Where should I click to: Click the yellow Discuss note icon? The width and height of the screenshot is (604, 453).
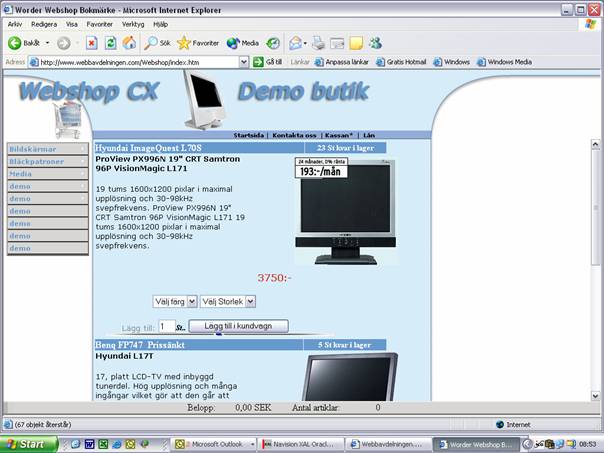pos(356,43)
